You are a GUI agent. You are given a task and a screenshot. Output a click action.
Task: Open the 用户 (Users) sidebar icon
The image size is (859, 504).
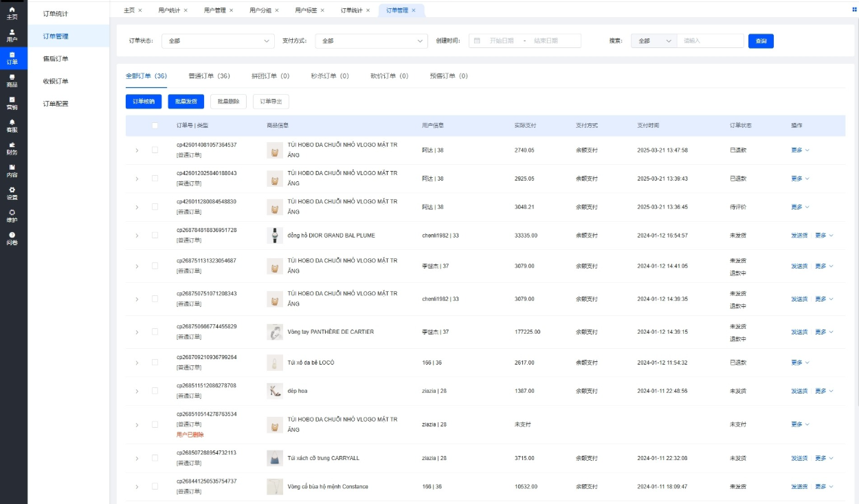pos(12,36)
